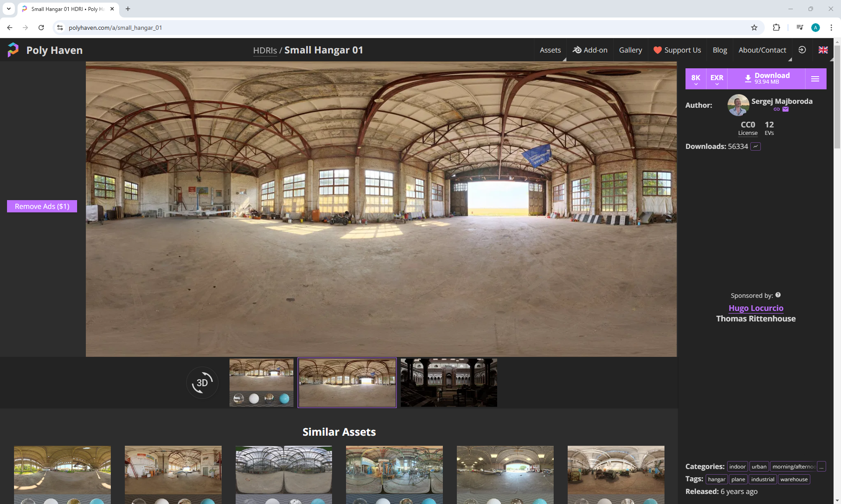
Task: Click the hangar tag
Action: [716, 479]
